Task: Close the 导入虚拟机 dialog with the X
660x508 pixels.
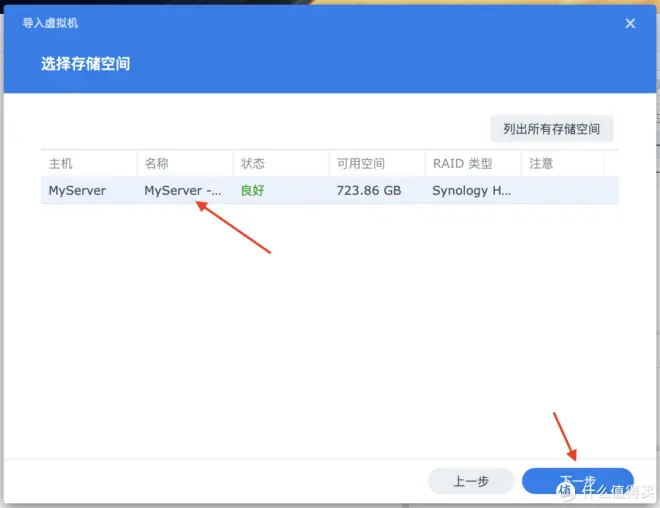Action: click(x=630, y=22)
